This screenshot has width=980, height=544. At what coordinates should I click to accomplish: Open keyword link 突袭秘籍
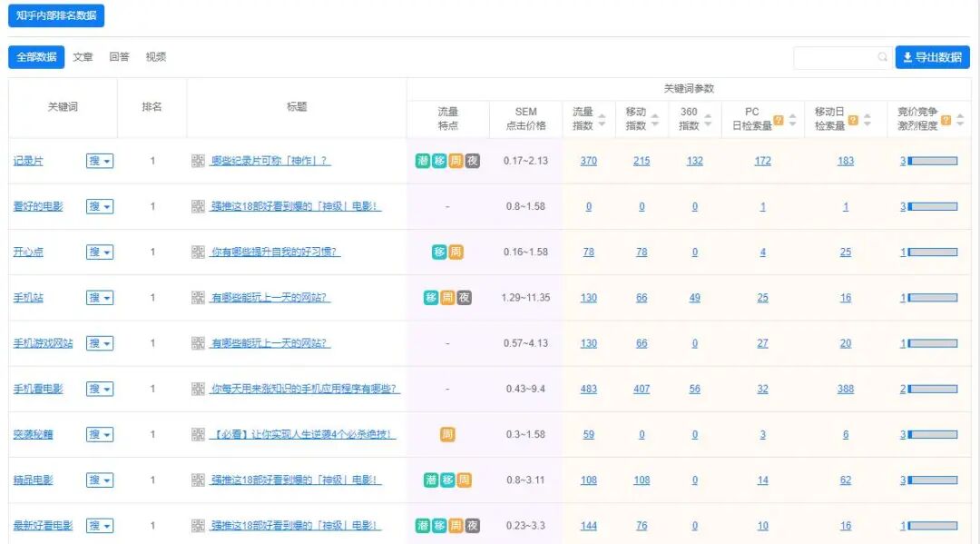click(x=34, y=435)
